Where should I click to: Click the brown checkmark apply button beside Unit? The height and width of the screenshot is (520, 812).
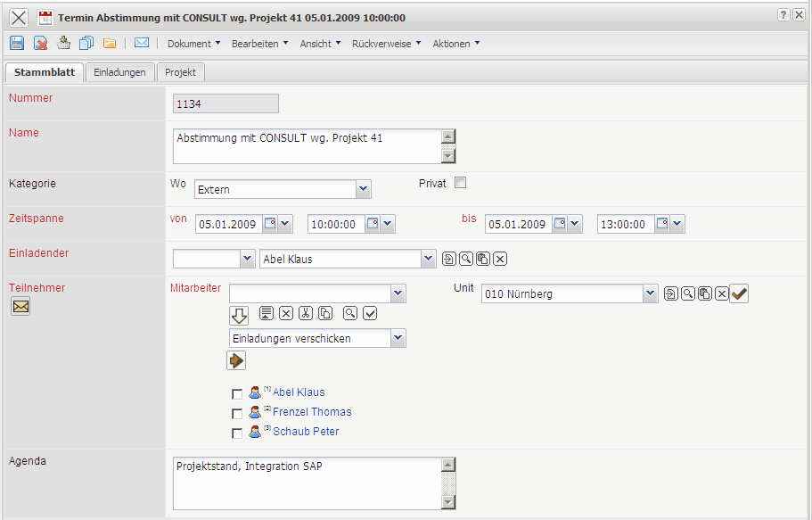pyautogui.click(x=739, y=294)
